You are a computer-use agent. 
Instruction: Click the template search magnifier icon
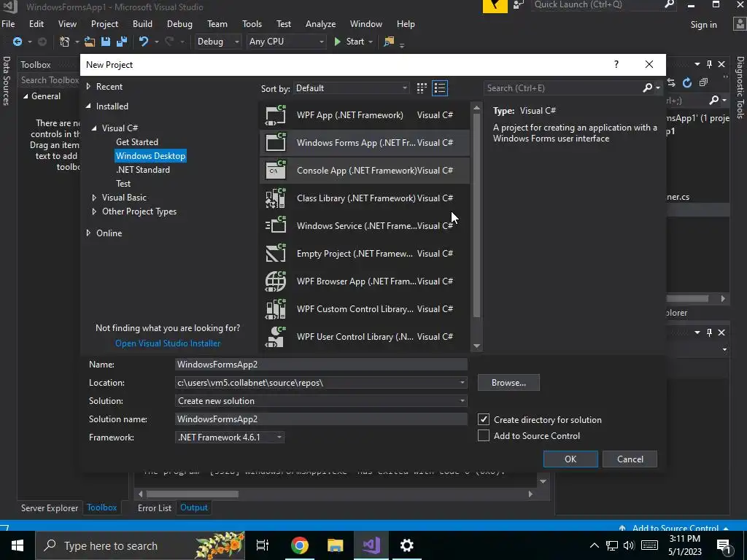click(x=648, y=88)
